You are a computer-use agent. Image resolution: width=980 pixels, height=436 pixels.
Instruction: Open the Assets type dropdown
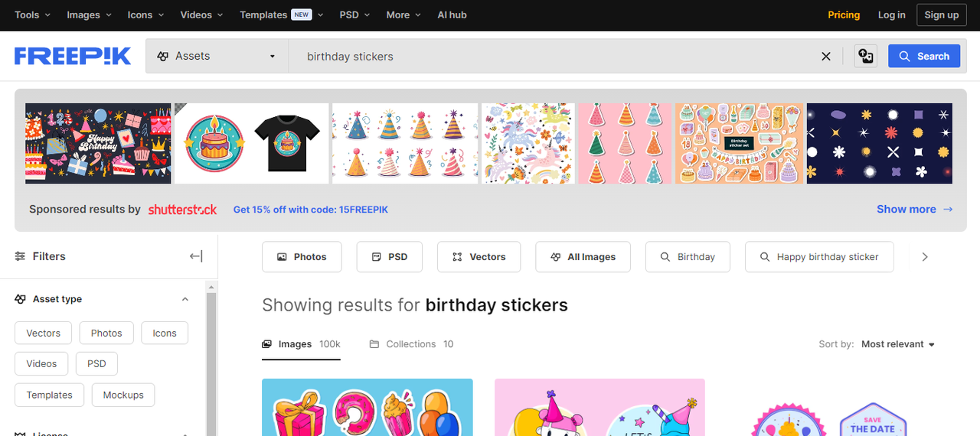click(217, 56)
